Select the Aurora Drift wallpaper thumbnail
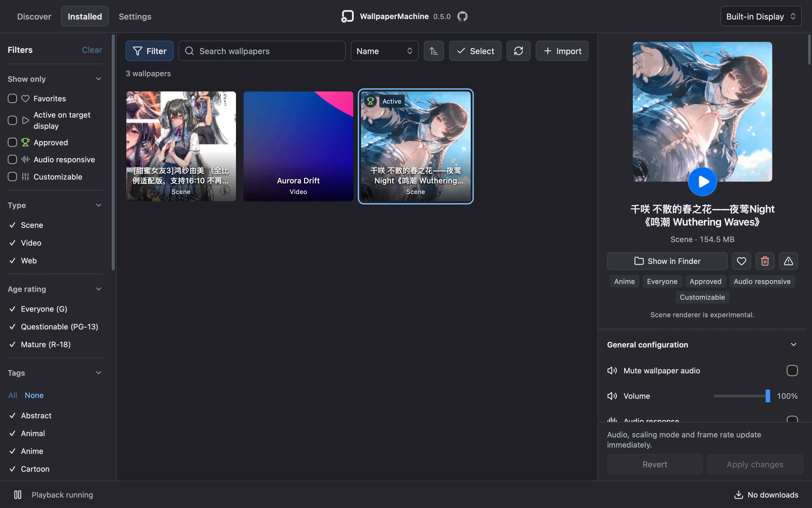 coord(298,146)
